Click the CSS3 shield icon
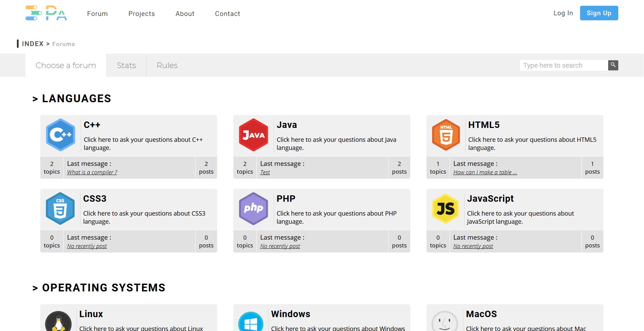This screenshot has height=331, width=644. 60,208
